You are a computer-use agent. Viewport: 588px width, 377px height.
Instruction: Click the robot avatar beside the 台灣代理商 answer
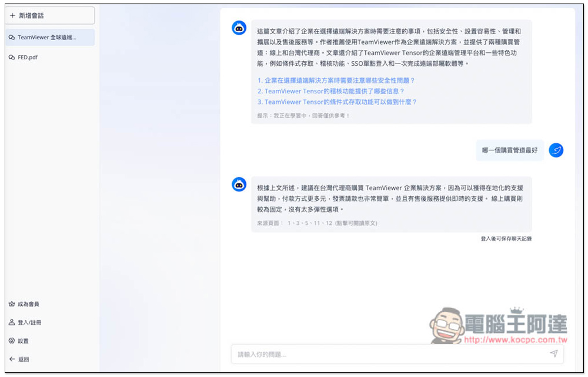(239, 184)
